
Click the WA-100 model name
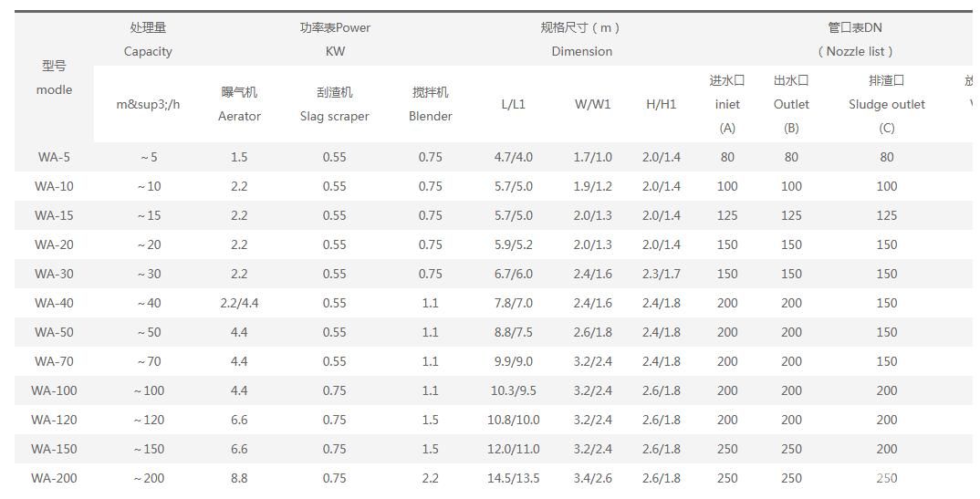pyautogui.click(x=54, y=390)
